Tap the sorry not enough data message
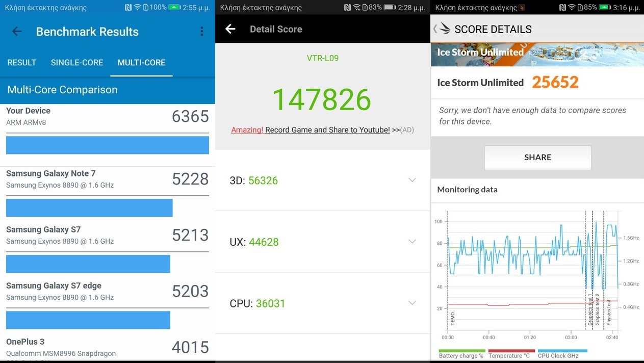644x363 pixels. [532, 116]
